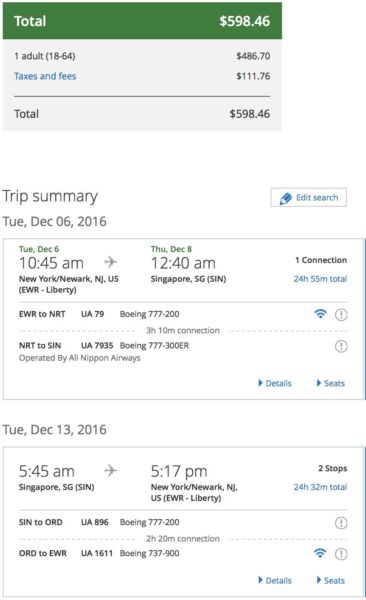Click the pencil icon in Edit search
This screenshot has width=366, height=600.
286,198
